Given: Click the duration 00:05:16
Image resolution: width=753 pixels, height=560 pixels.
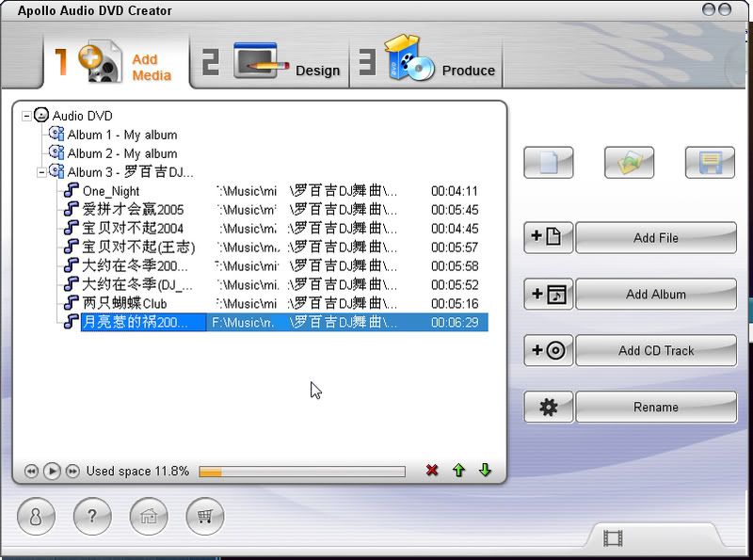Looking at the screenshot, I should coord(455,303).
